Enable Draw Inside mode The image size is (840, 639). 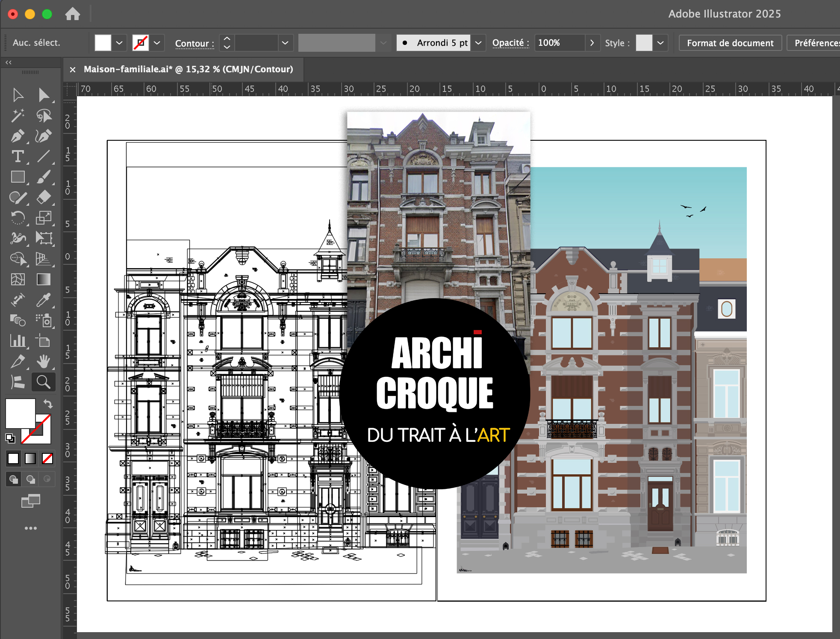[47, 479]
